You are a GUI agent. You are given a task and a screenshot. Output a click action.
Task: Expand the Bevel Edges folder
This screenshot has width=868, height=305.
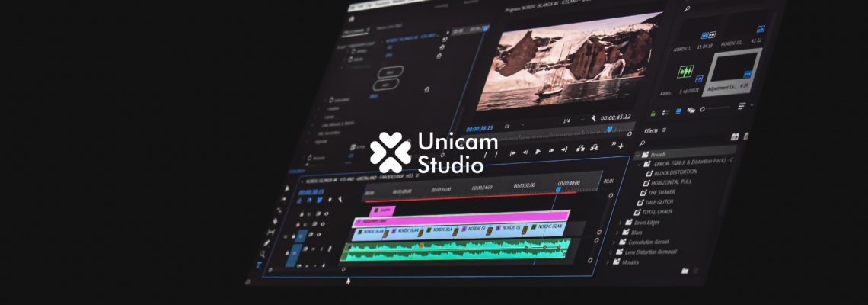[620, 223]
